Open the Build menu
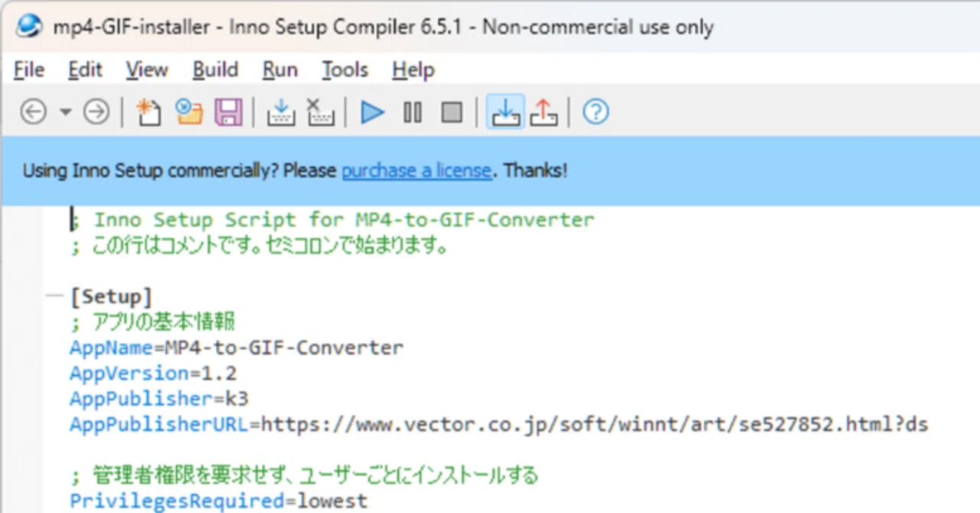This screenshot has width=980, height=513. [215, 70]
